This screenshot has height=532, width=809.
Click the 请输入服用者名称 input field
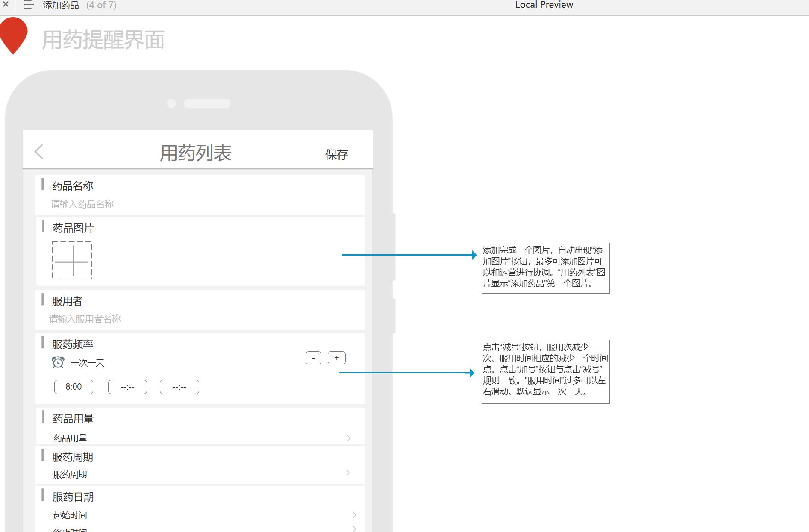[x=85, y=319]
